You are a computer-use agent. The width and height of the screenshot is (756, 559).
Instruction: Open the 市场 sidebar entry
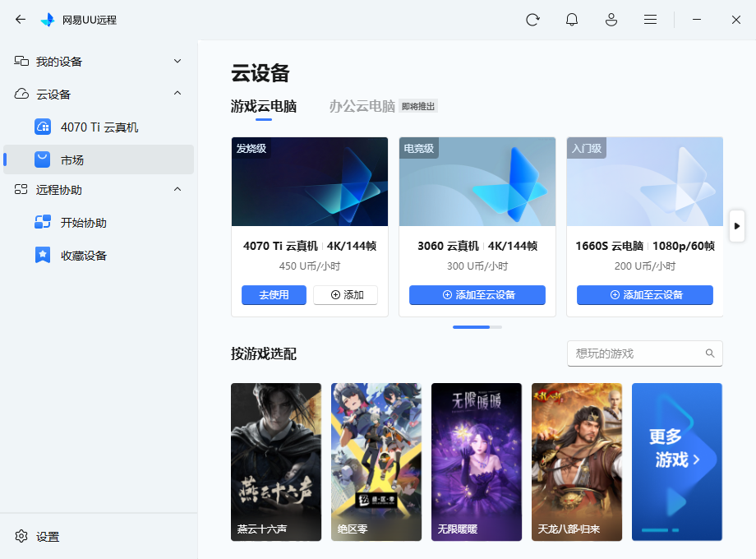click(x=99, y=159)
